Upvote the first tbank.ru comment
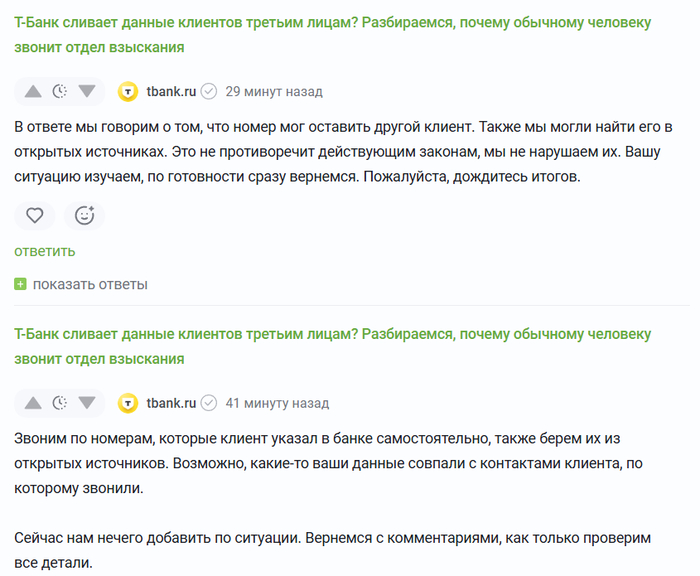 [33, 92]
